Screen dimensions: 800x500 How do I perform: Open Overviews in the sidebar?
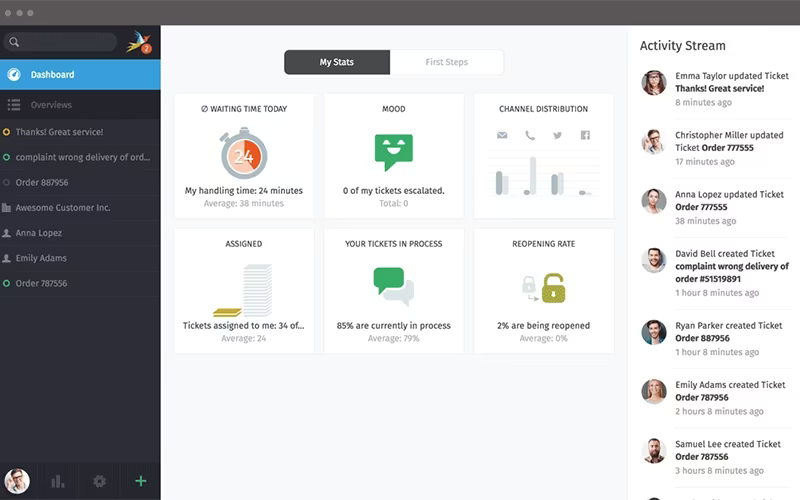(80, 105)
